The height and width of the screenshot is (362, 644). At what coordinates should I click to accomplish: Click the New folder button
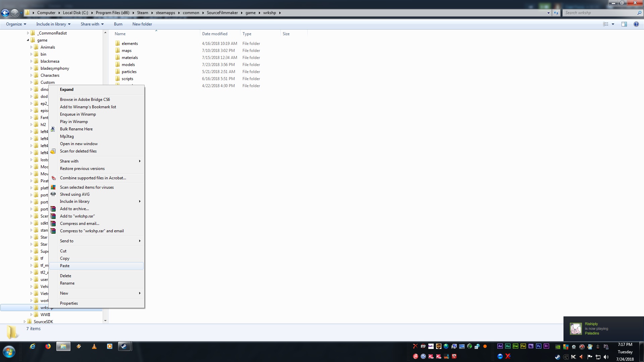(142, 24)
